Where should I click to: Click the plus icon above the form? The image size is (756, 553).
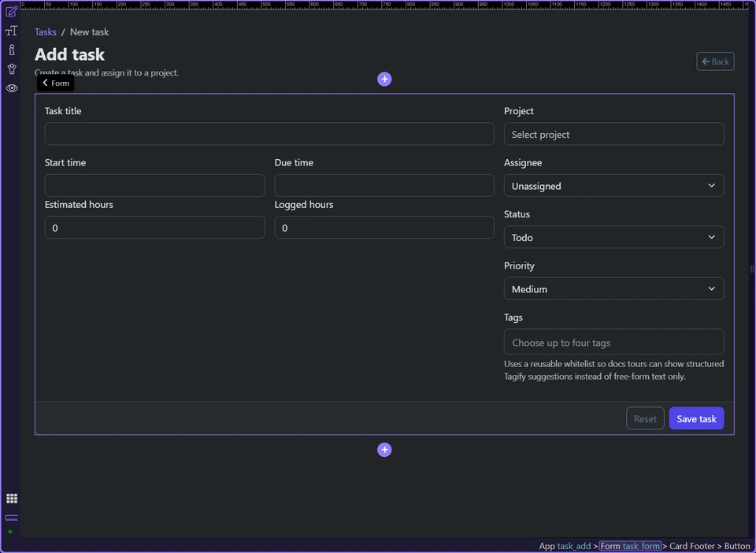click(x=384, y=79)
